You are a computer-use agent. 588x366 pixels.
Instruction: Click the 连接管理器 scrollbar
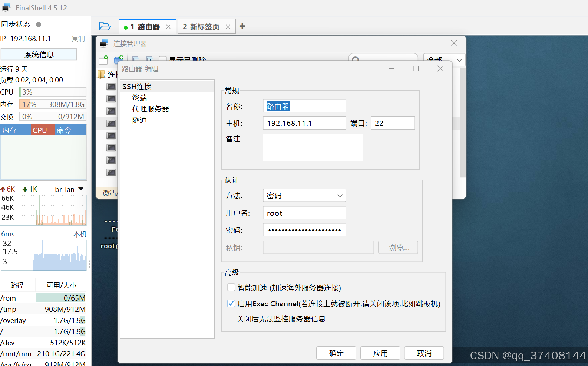[462, 122]
